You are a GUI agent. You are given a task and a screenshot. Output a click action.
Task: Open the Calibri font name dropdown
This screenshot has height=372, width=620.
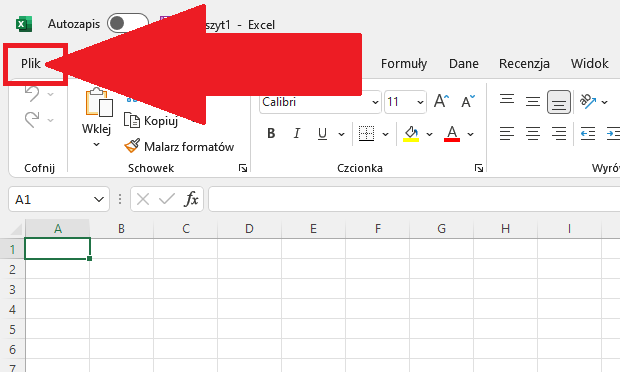pyautogui.click(x=375, y=102)
